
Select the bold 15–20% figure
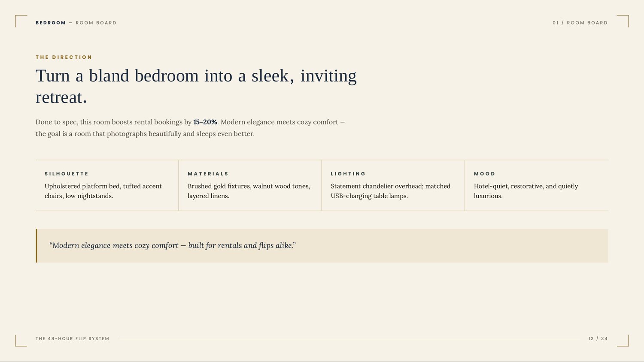(205, 122)
